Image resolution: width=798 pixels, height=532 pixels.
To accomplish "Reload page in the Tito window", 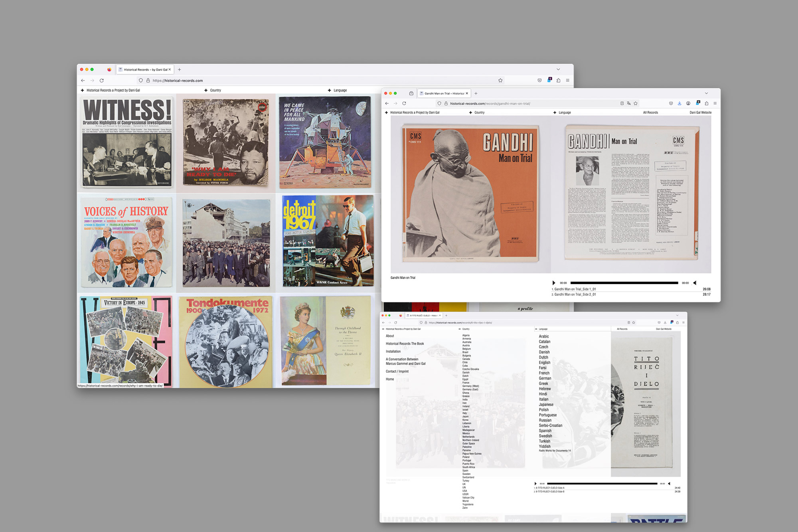I will (396, 322).
